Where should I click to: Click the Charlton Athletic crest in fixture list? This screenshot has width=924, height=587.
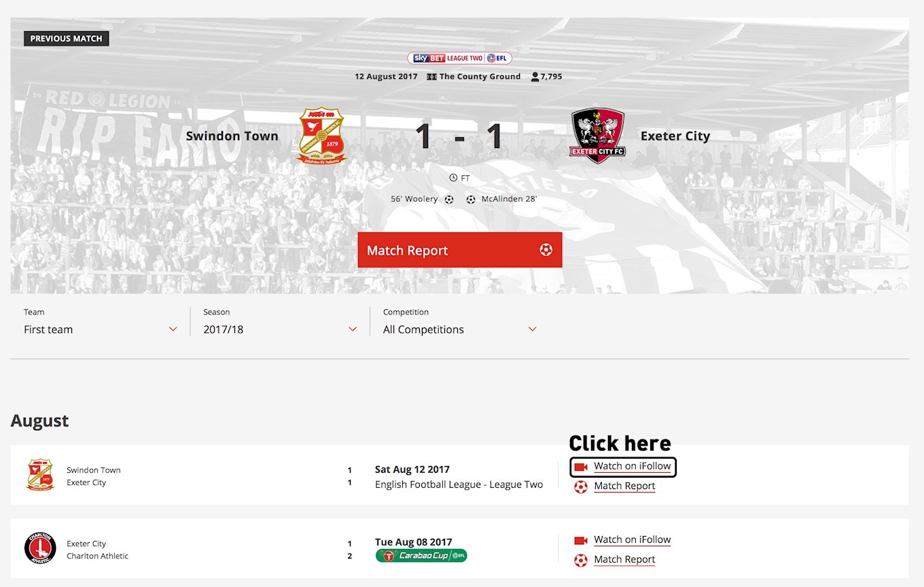[x=40, y=548]
